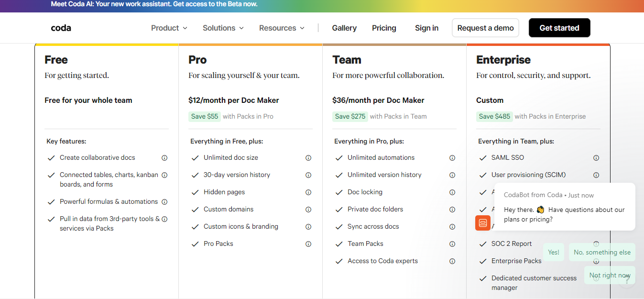Screen dimensions: 644x299
Task: Click the $12/month per Doc Maker text
Action: click(x=234, y=100)
